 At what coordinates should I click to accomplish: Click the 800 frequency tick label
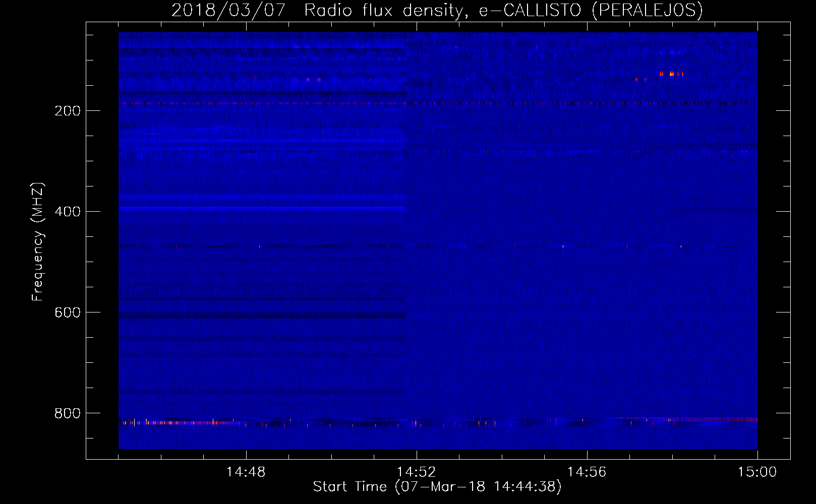coord(68,413)
